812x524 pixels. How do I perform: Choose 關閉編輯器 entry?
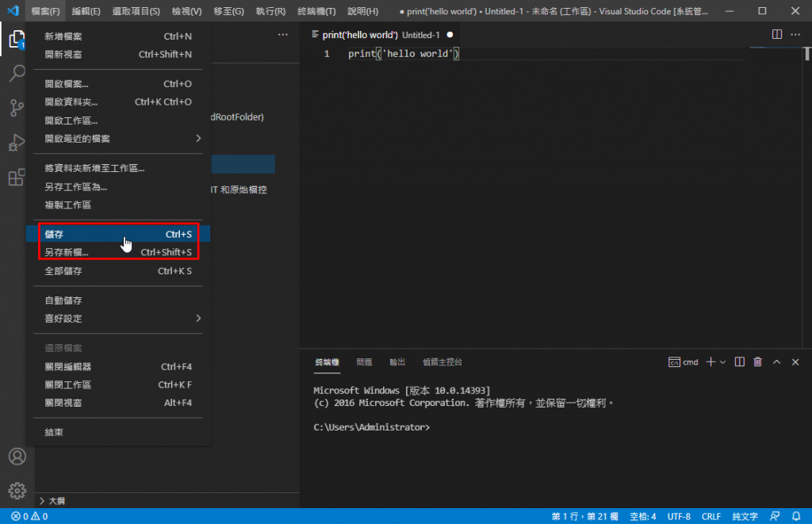pyautogui.click(x=118, y=366)
